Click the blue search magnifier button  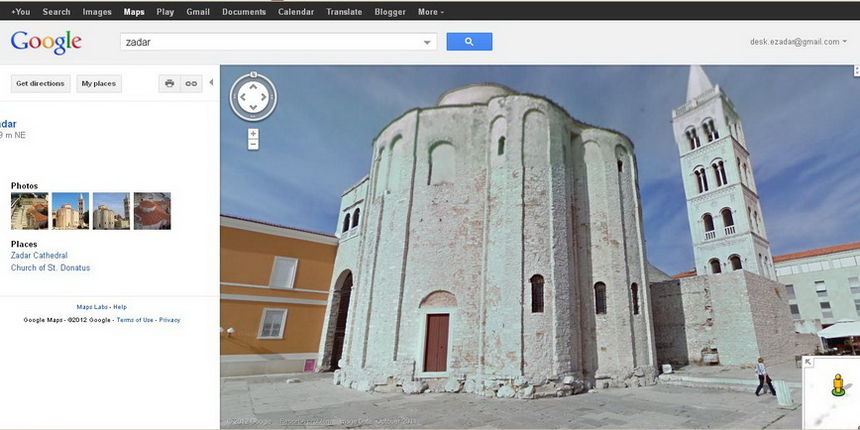pos(469,42)
